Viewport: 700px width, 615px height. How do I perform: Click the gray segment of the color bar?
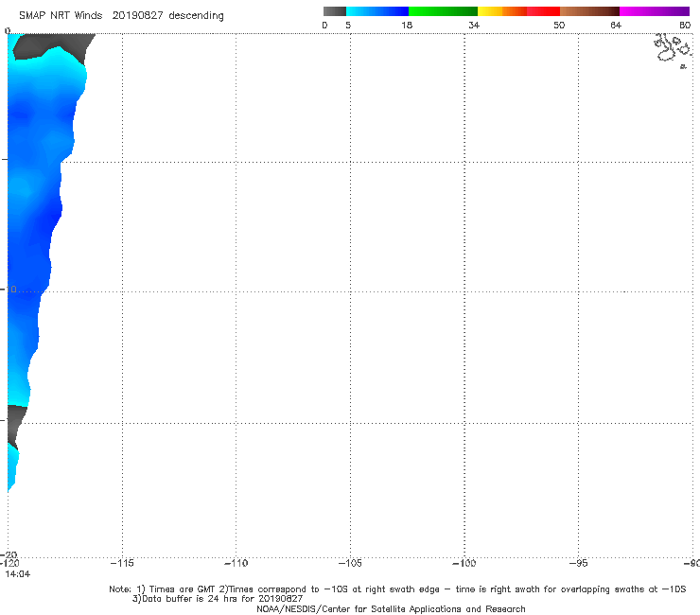334,11
